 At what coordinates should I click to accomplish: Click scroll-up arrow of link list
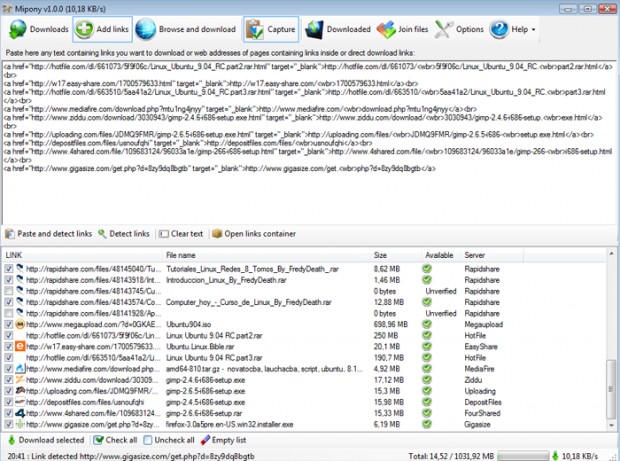[611, 253]
